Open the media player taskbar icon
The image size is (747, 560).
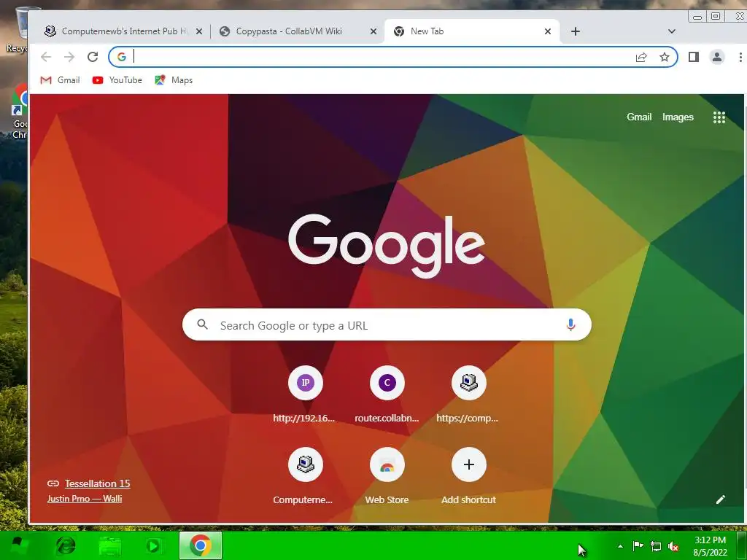153,545
